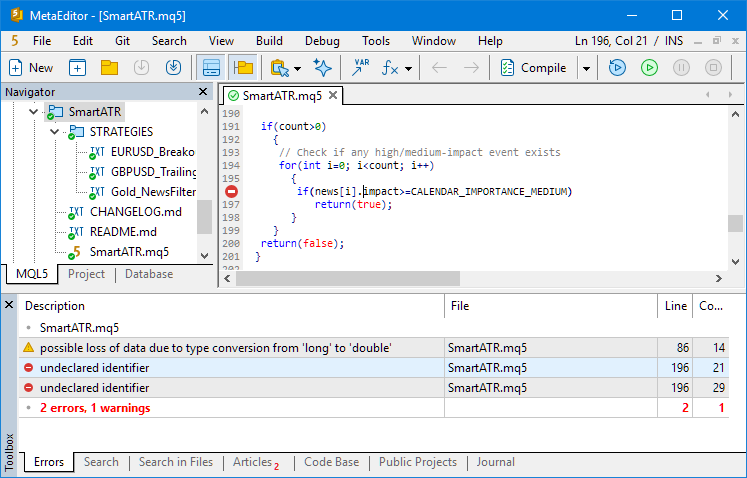Viewport: 747px width, 478px height.
Task: Select README.md in Navigator
Action: coord(123,232)
